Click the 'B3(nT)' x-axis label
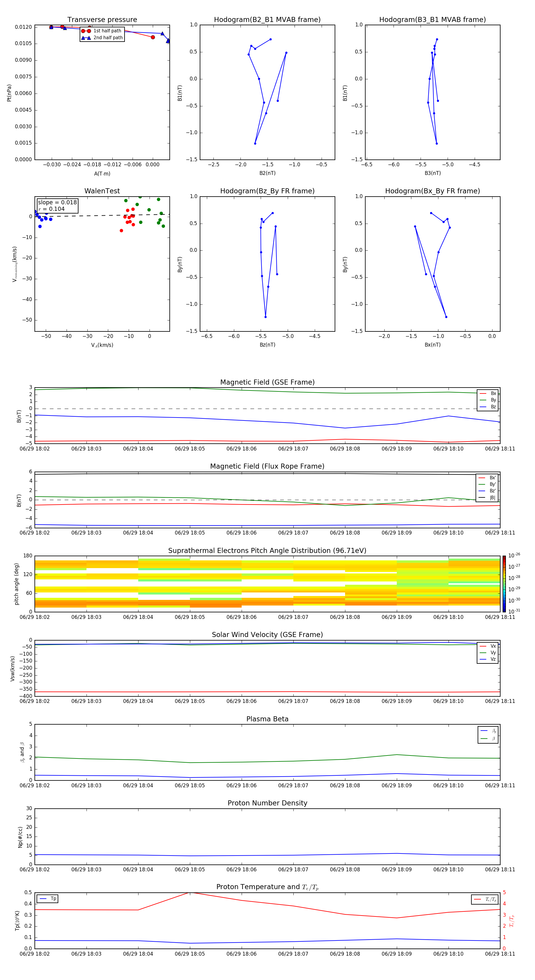 432,173
